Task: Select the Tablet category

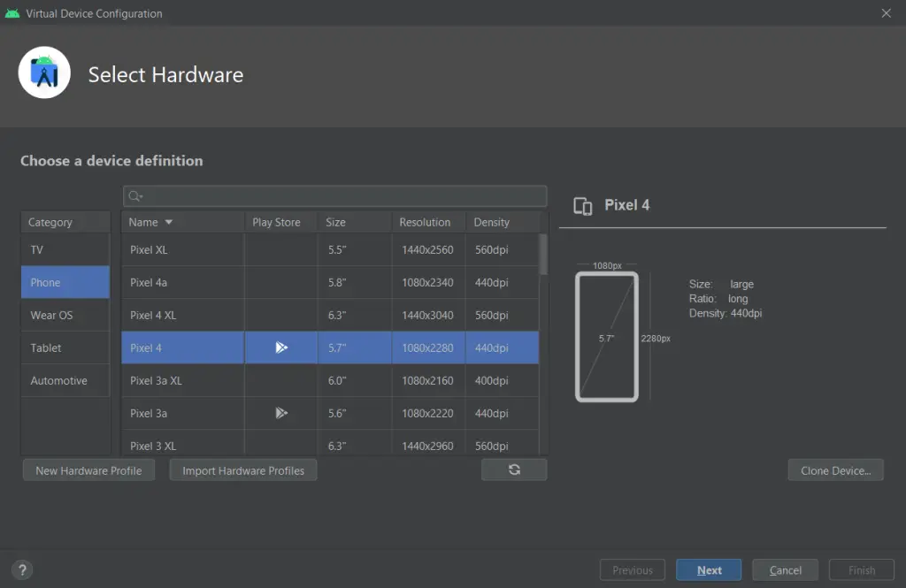Action: [65, 347]
